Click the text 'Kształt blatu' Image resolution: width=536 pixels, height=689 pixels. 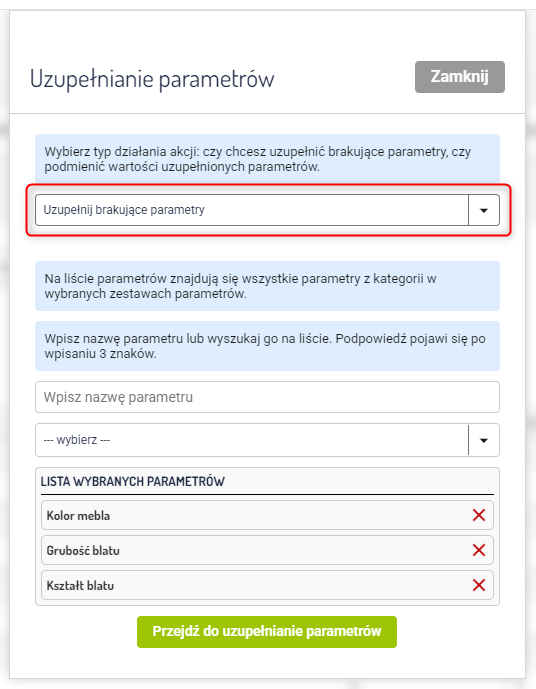click(80, 586)
